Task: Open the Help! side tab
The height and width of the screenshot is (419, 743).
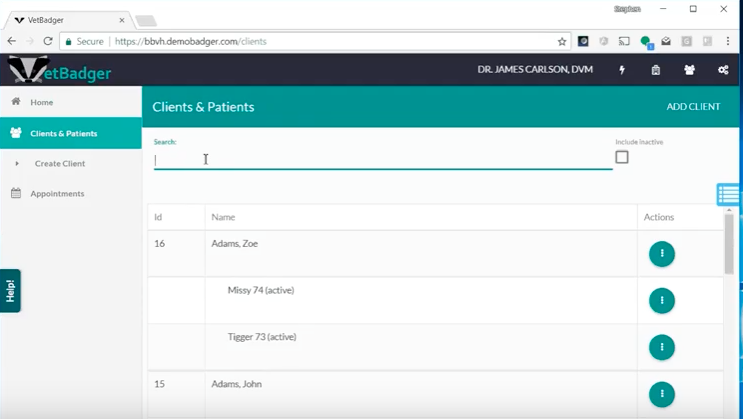Action: tap(10, 290)
